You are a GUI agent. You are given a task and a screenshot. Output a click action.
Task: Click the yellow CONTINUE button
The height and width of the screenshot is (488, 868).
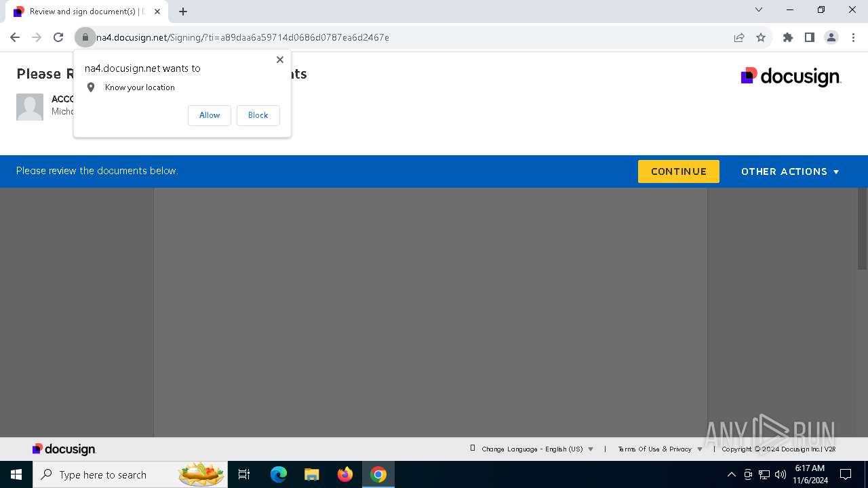pos(679,171)
